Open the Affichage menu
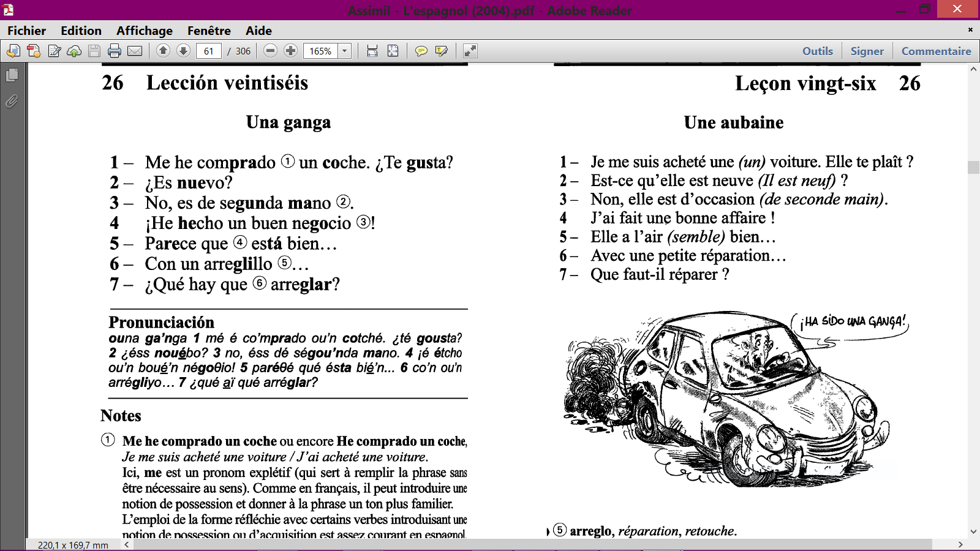The height and width of the screenshot is (551, 980). tap(145, 31)
